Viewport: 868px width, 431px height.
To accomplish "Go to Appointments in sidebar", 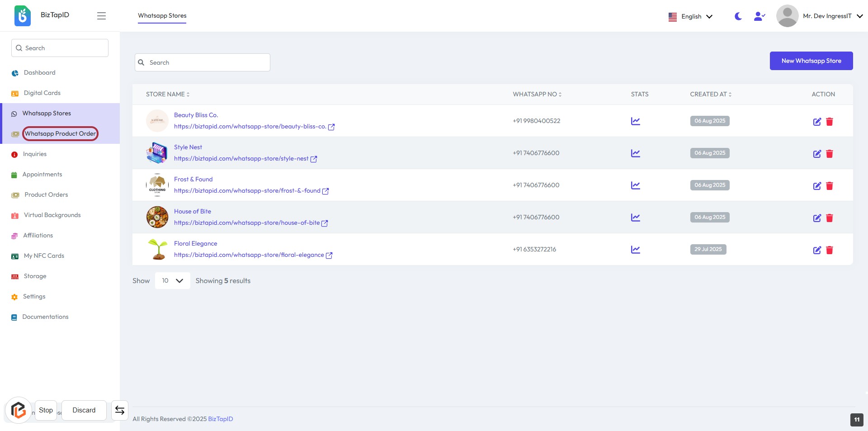I will tap(42, 174).
